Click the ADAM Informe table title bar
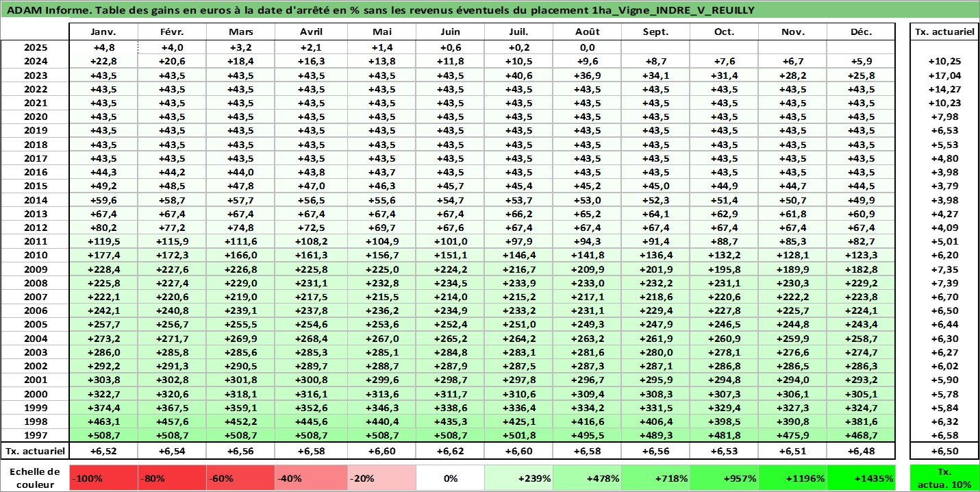 (x=490, y=10)
